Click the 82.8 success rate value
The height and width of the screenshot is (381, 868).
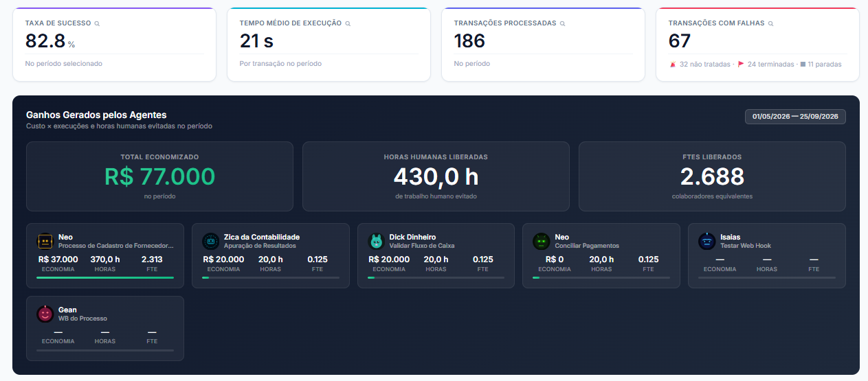(45, 41)
